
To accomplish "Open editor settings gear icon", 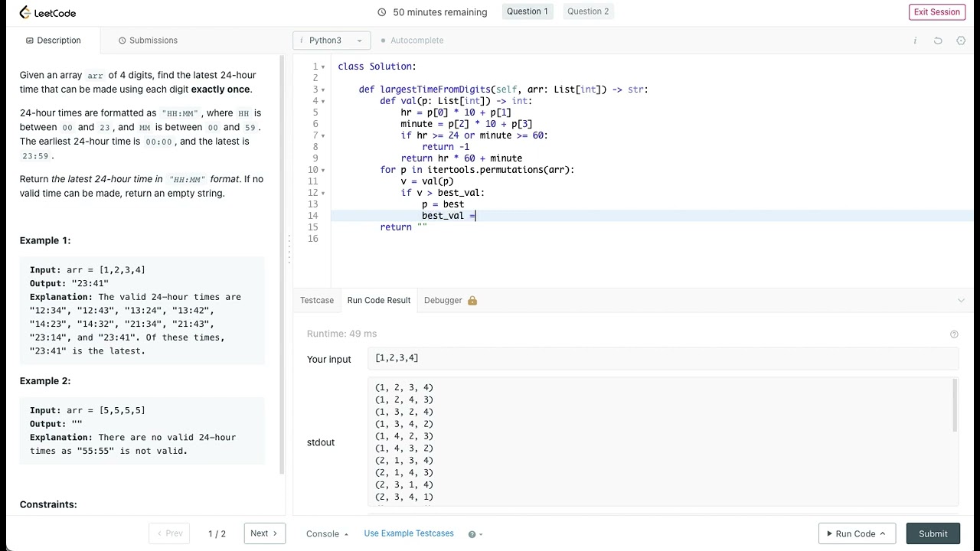I will click(961, 41).
